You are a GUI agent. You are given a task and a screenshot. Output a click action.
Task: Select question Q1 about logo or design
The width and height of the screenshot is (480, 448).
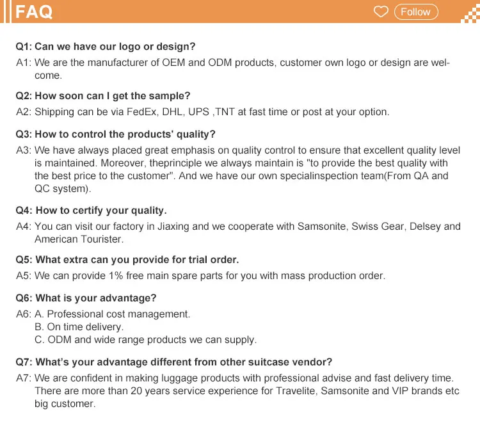pos(106,47)
